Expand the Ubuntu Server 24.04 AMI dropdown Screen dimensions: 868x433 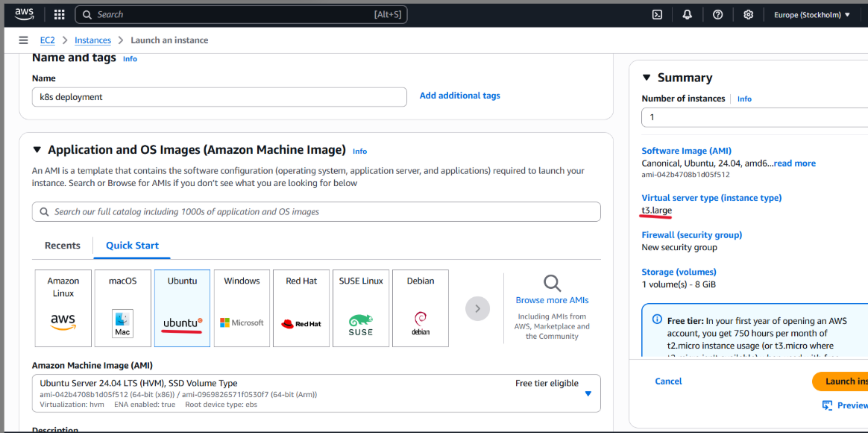click(588, 393)
